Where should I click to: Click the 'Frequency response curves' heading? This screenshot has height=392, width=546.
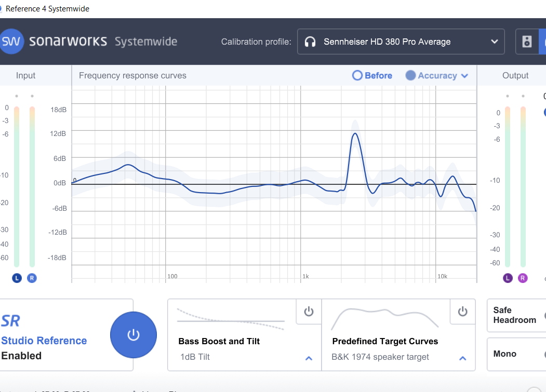132,76
